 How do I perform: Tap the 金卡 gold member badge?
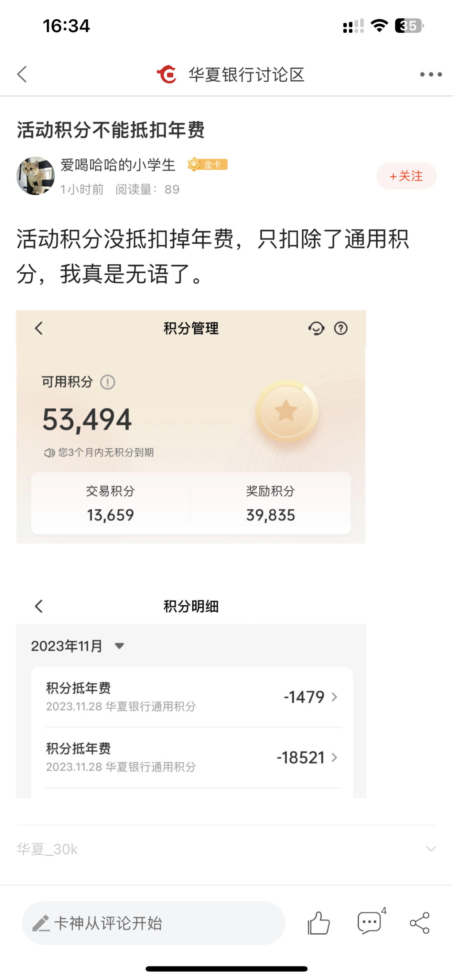(x=208, y=164)
